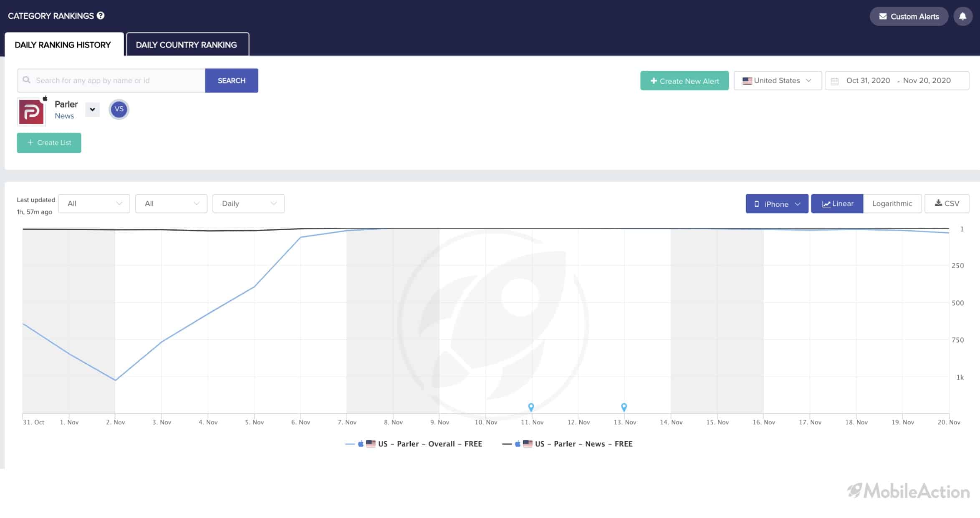Image resolution: width=980 pixels, height=518 pixels.
Task: Click the Parler app icon
Action: click(31, 112)
